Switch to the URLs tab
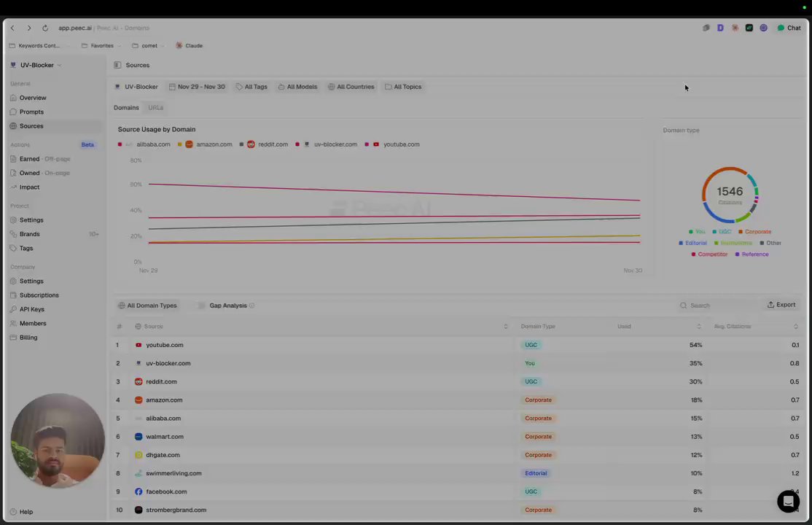 coord(156,108)
